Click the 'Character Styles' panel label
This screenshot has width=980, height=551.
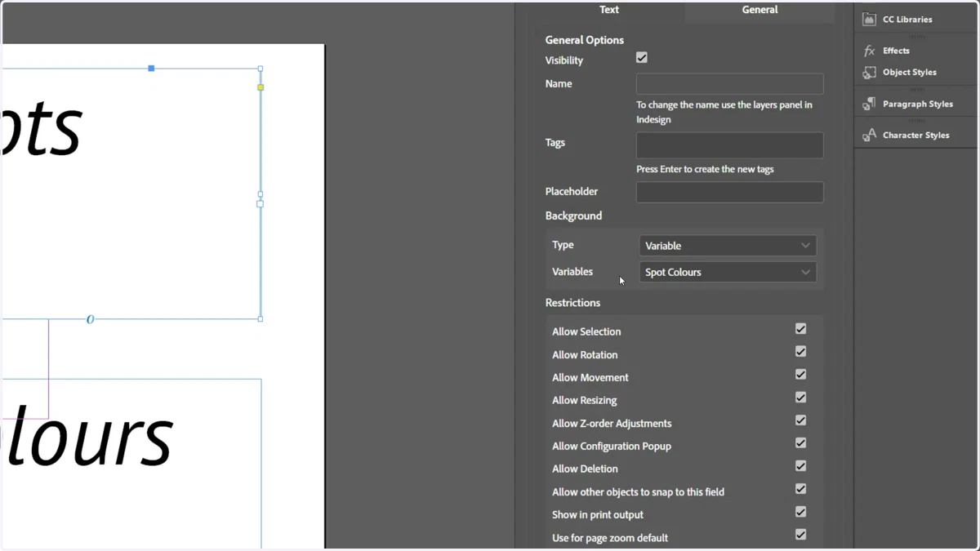click(x=916, y=136)
